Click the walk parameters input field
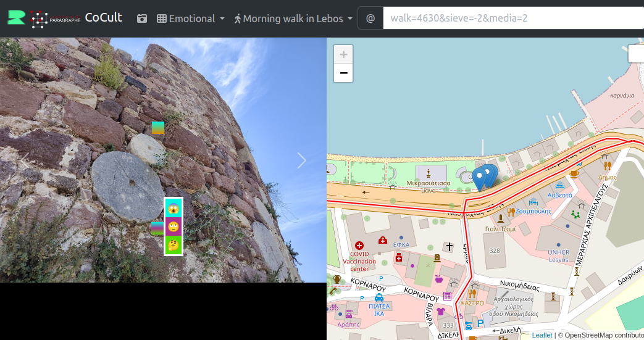Viewport: 644px width, 340px height. pyautogui.click(x=512, y=19)
